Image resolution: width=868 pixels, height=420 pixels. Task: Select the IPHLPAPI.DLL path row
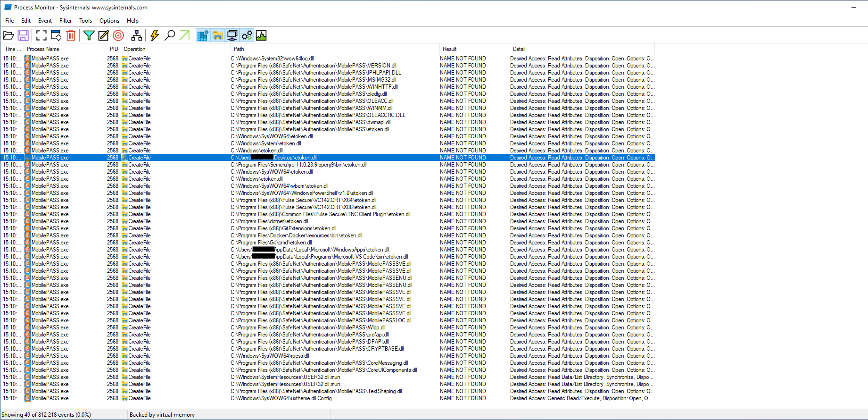328,73
